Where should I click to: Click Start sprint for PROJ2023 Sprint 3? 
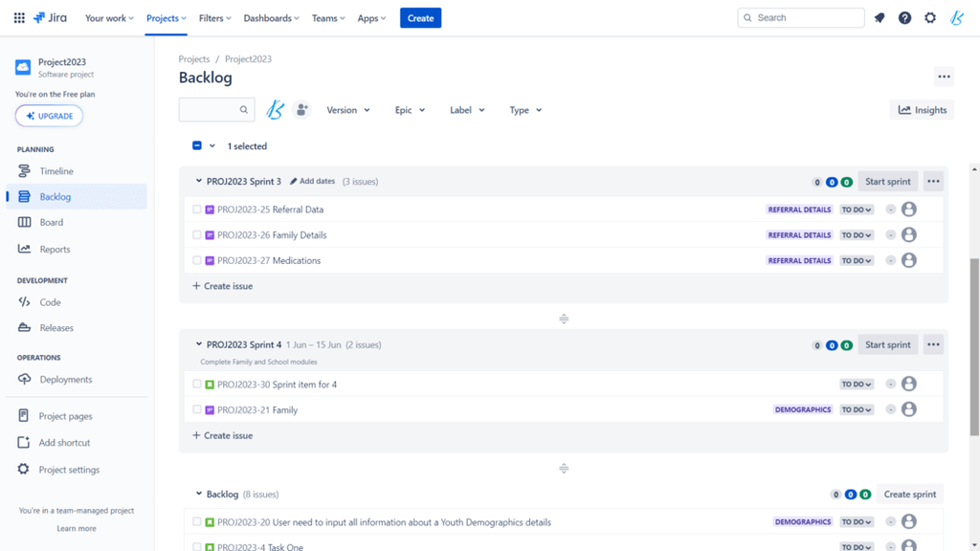click(887, 182)
